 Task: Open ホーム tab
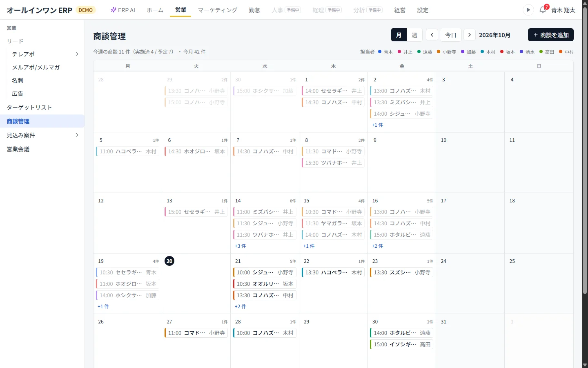155,10
